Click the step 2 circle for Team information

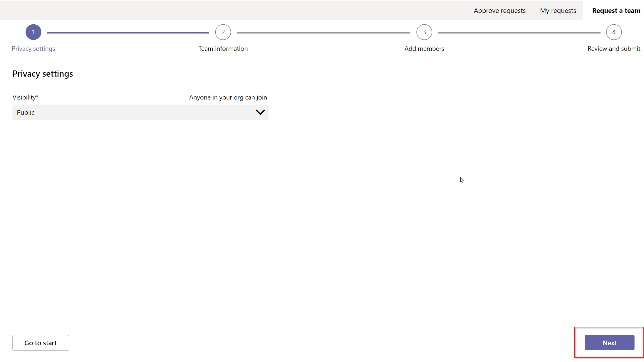point(223,32)
